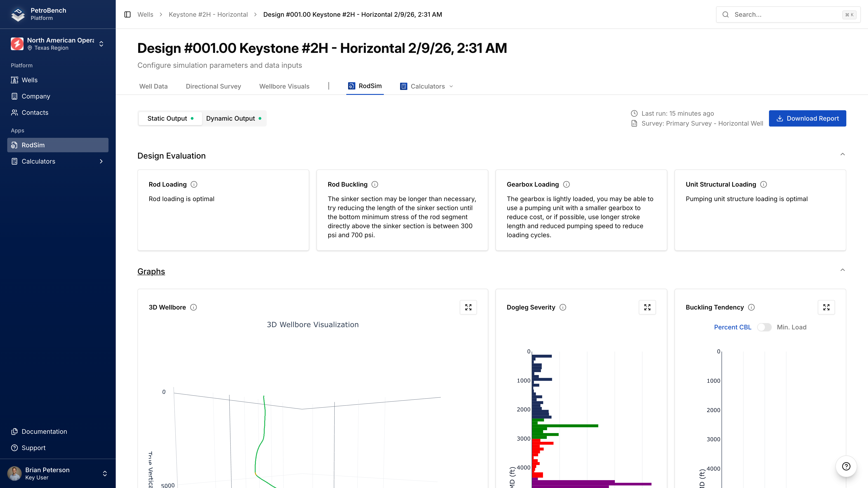The width and height of the screenshot is (868, 488).
Task: Open the floating help question icon
Action: 846,466
